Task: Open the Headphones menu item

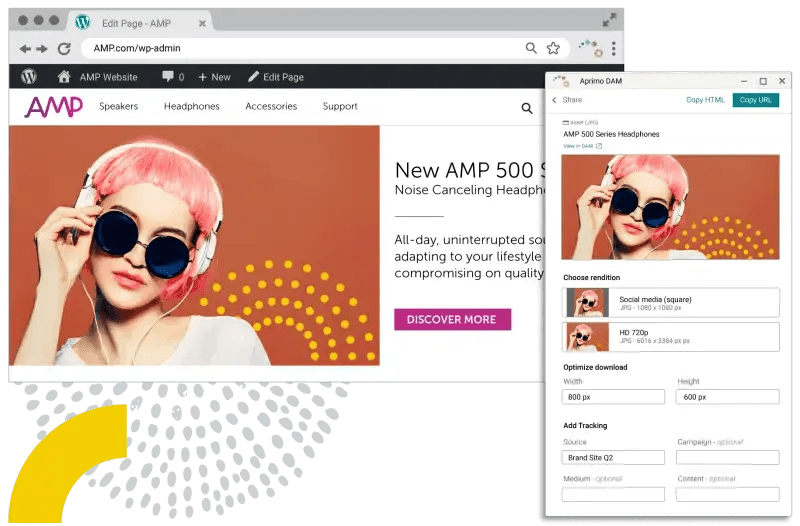Action: (191, 106)
